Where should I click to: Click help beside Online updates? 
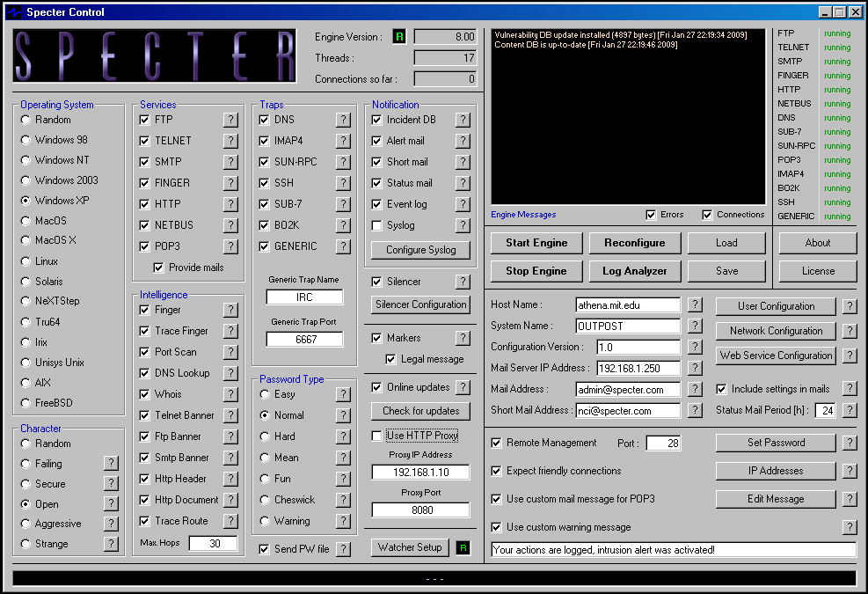click(463, 387)
